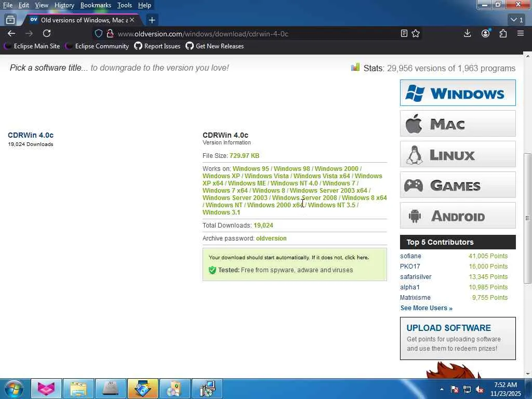
Task: Open the Tools menu
Action: [125, 5]
